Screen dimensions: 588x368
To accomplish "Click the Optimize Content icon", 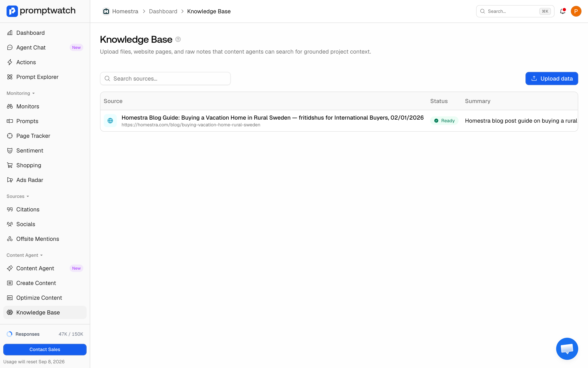I will click(10, 298).
